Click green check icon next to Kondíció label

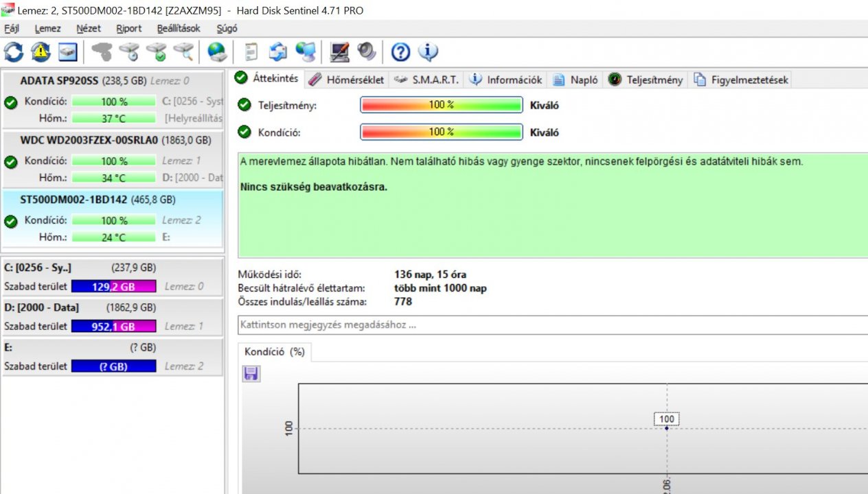click(x=244, y=132)
